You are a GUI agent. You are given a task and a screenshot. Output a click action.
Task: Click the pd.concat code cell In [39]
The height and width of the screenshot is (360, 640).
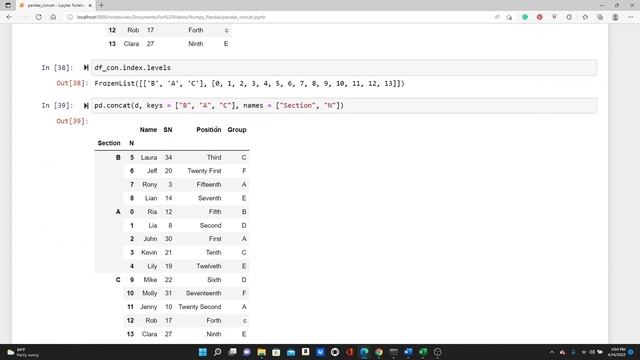click(x=344, y=106)
